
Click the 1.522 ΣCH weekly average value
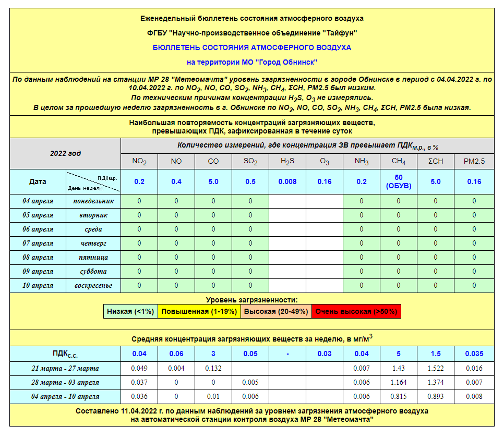click(436, 369)
